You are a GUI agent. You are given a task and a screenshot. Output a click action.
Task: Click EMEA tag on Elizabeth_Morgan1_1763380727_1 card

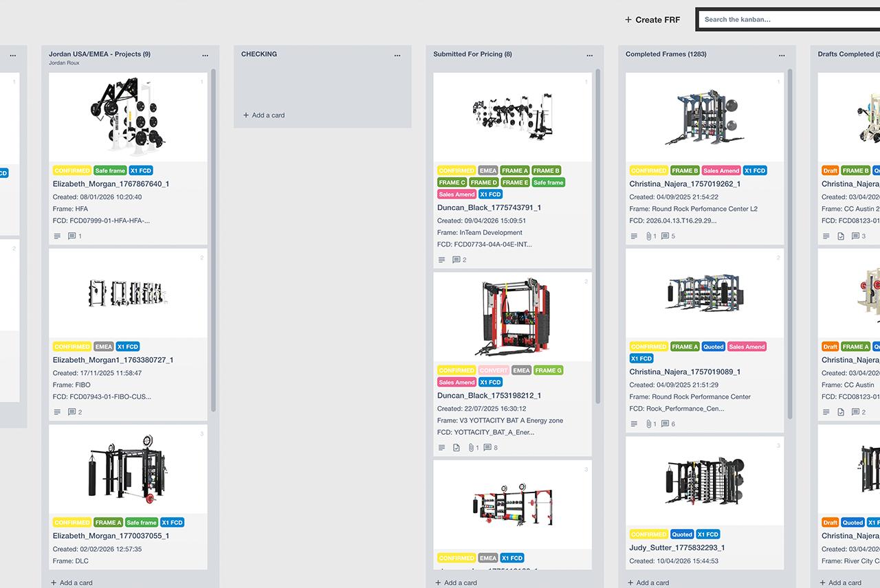104,347
